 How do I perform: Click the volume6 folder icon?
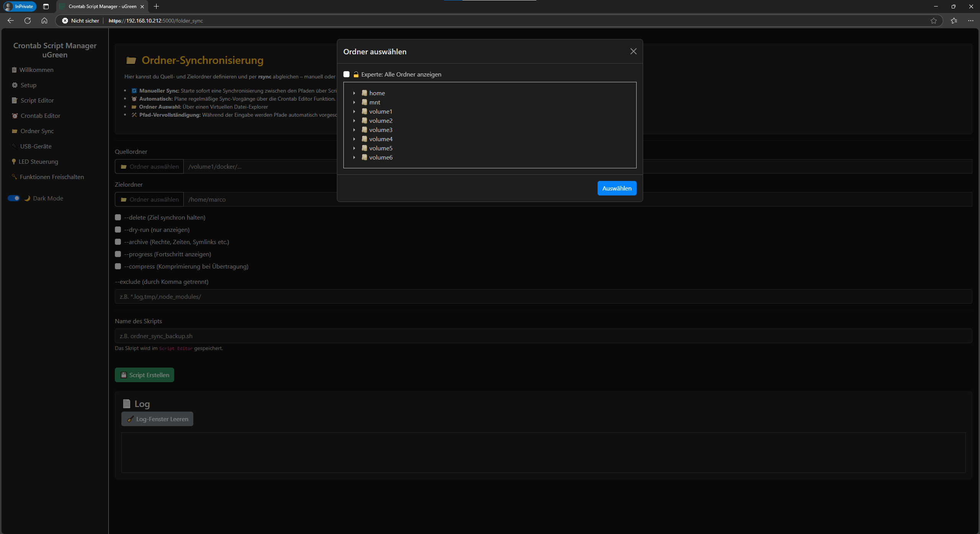coord(364,157)
